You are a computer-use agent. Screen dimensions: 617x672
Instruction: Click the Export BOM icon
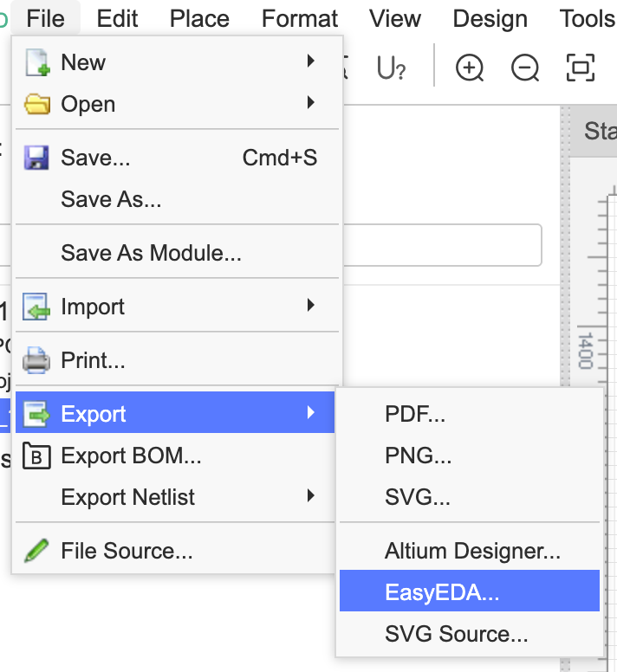pos(37,455)
